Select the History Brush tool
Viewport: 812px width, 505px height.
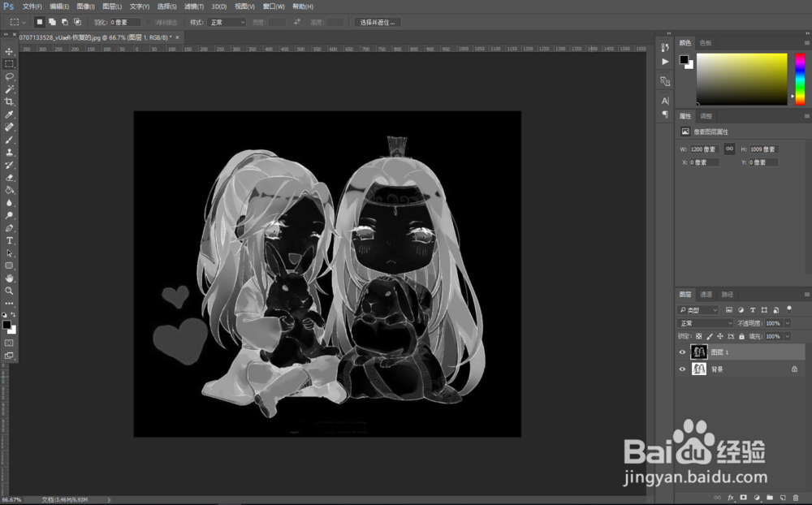coord(9,165)
